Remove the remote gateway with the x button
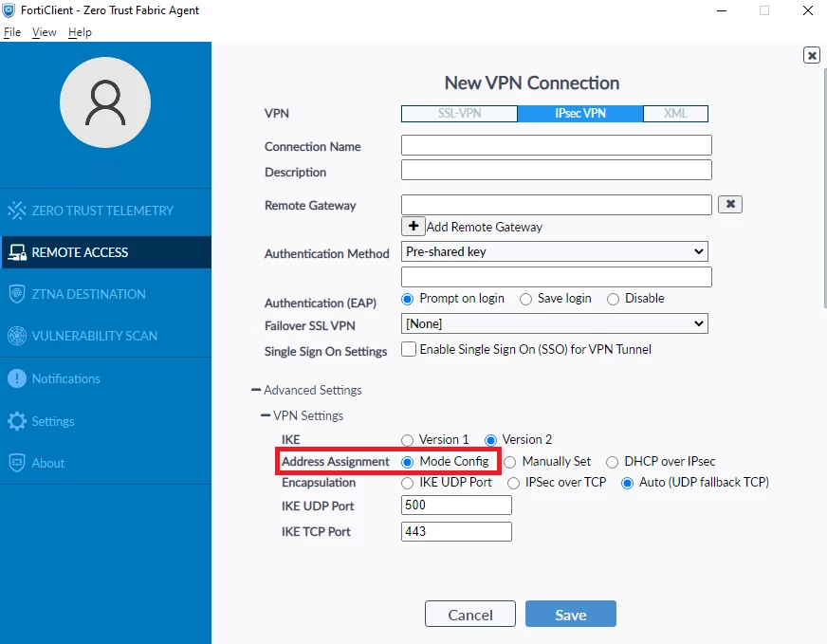Viewport: 827px width, 644px height. [x=730, y=204]
